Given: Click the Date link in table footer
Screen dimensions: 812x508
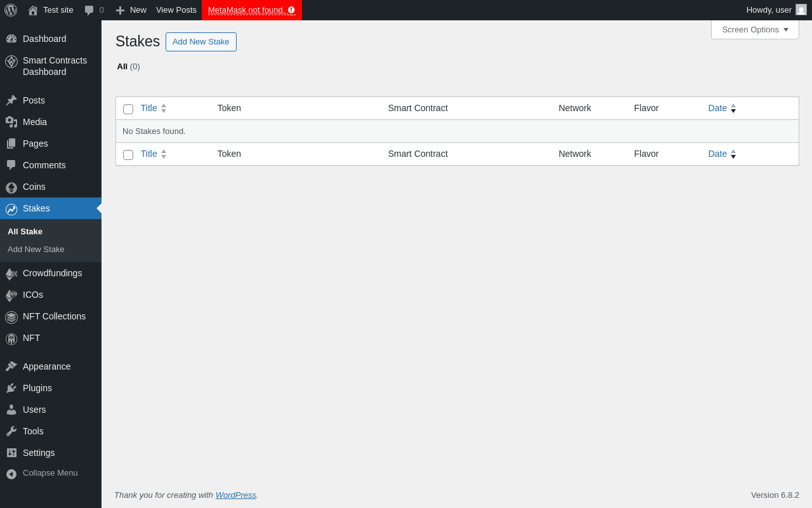Looking at the screenshot, I should pyautogui.click(x=717, y=154).
